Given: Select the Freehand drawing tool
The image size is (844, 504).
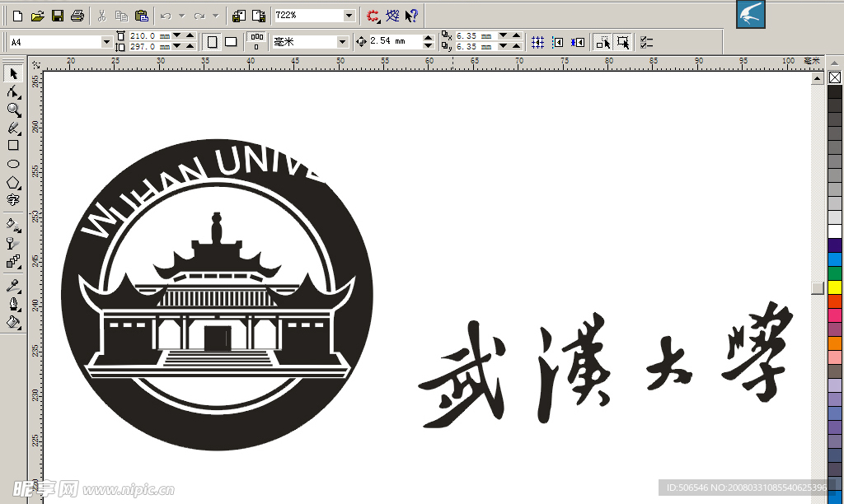Looking at the screenshot, I should click(13, 128).
